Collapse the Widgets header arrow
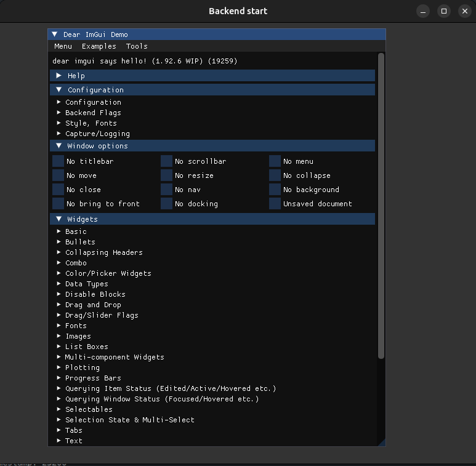Viewport: 476px width, 466px height. pos(59,219)
